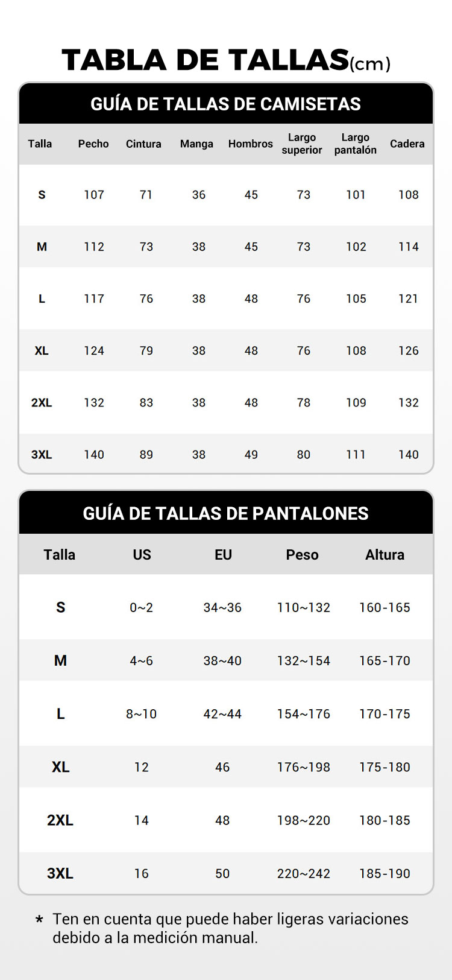Click the 42~44 EU size value

222,714
